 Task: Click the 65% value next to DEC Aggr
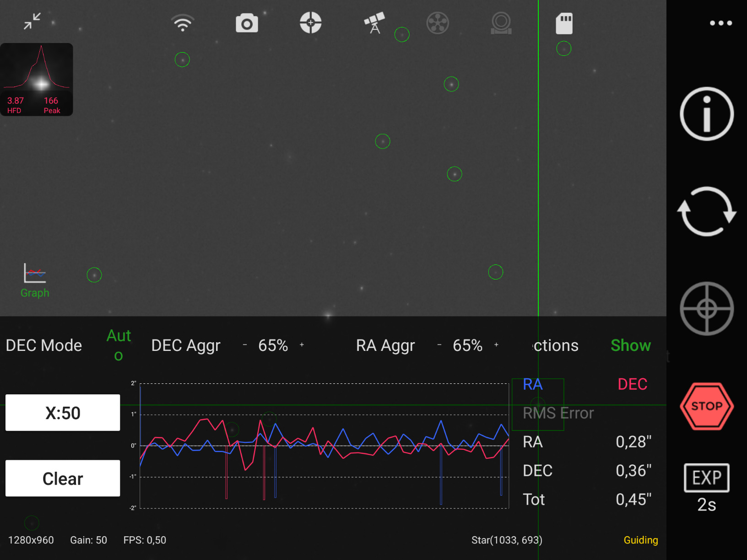273,345
